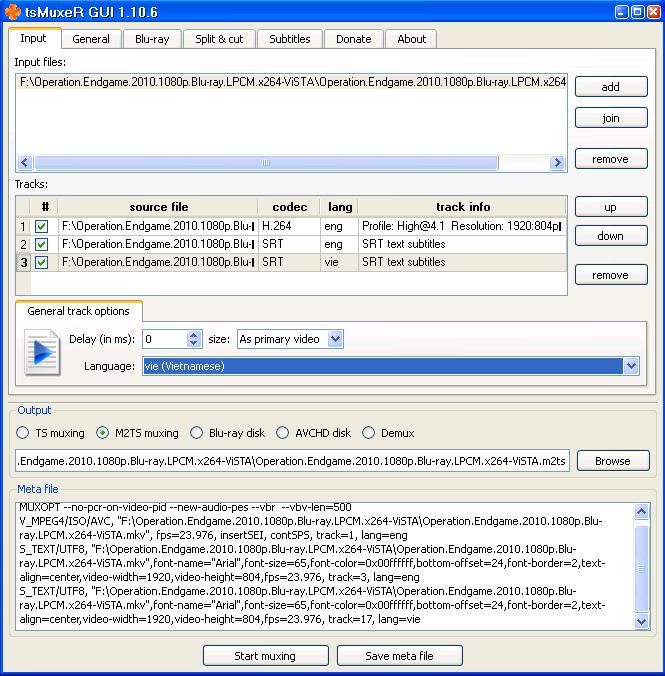Click the track play document icon
This screenshot has height=676, width=665.
click(42, 352)
